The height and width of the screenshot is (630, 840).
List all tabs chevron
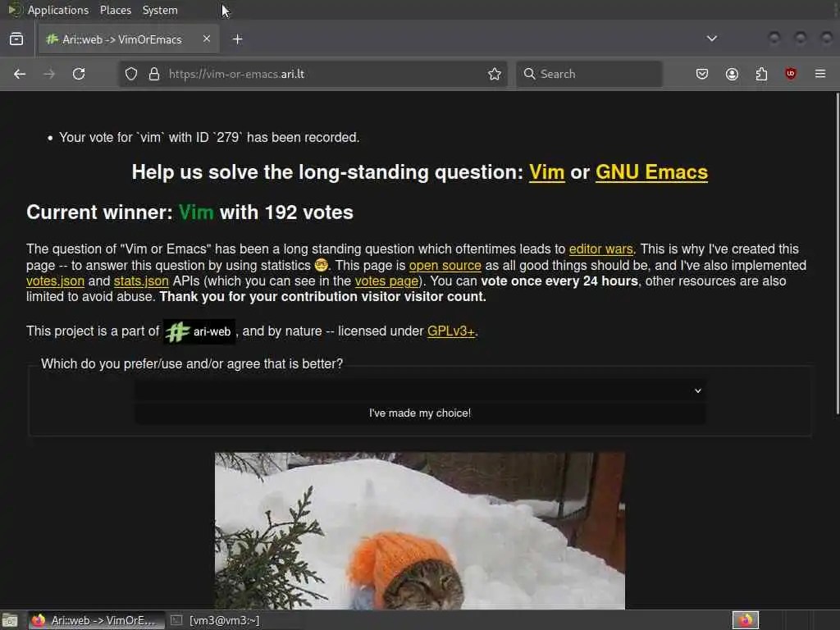[x=712, y=39]
